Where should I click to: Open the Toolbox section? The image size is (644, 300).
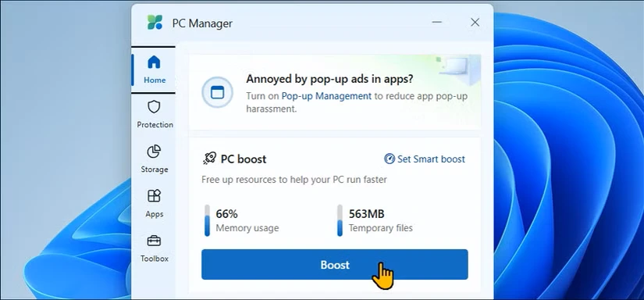point(154,248)
